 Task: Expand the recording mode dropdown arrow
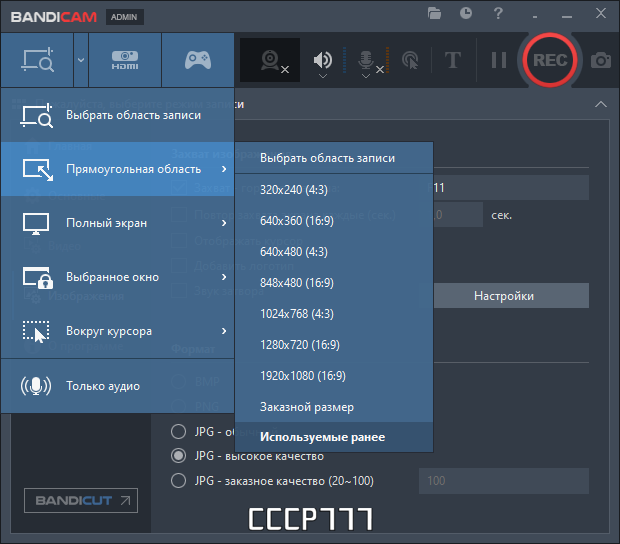click(x=81, y=60)
